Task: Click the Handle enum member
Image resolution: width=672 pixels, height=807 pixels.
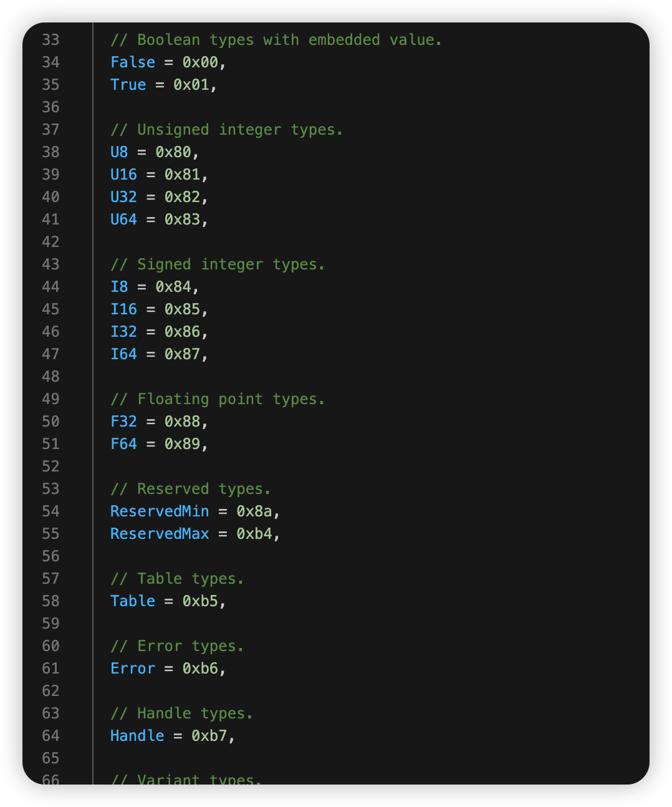Action: pyautogui.click(x=137, y=736)
